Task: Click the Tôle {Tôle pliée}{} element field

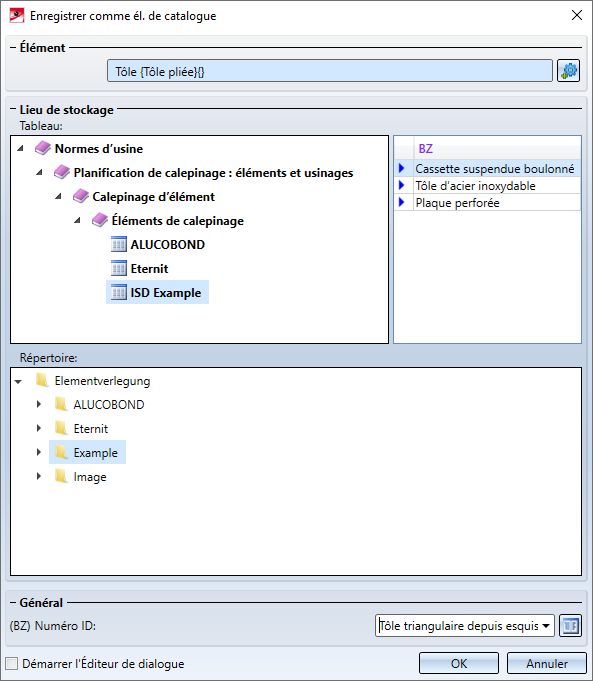Action: pyautogui.click(x=330, y=71)
